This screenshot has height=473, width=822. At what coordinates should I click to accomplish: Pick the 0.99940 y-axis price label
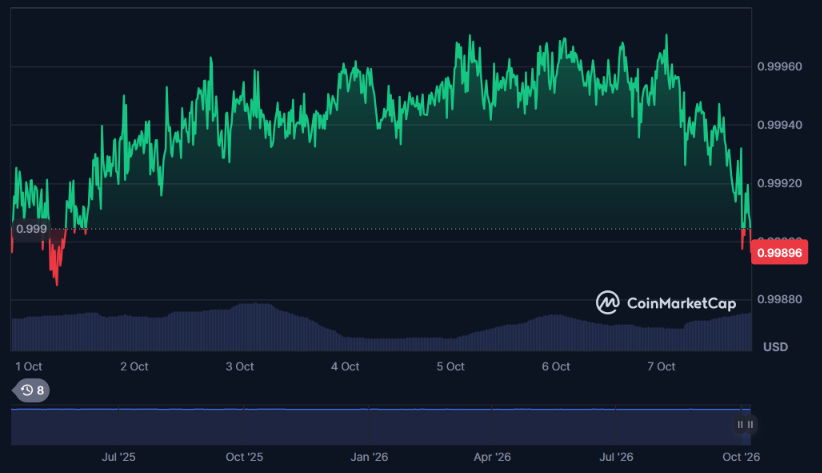780,125
